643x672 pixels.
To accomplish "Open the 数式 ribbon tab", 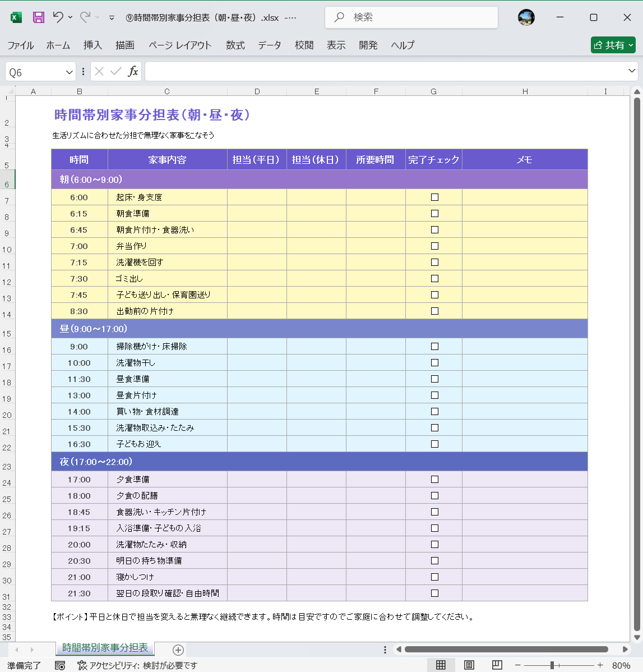I will pyautogui.click(x=235, y=45).
